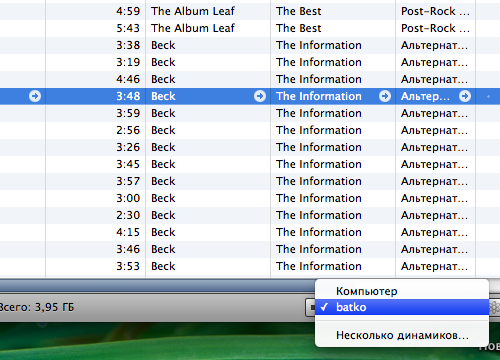The height and width of the screenshot is (360, 500).
Task: Click Beck in the 3:53 row
Action: [163, 266]
